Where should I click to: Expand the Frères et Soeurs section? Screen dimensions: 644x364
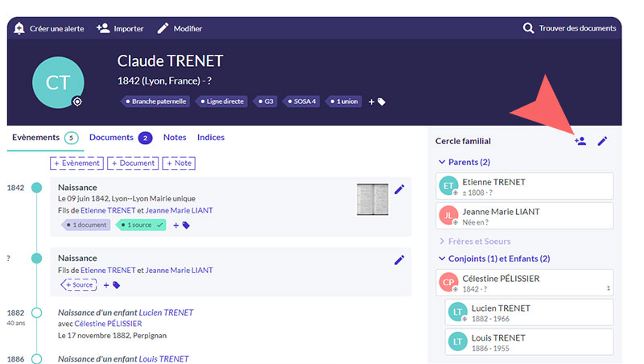pyautogui.click(x=442, y=241)
